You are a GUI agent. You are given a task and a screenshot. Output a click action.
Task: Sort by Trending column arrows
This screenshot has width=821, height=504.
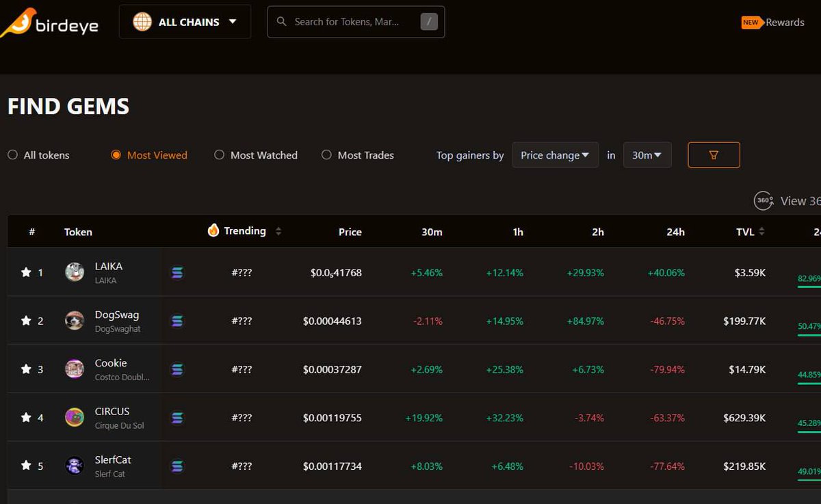click(278, 232)
